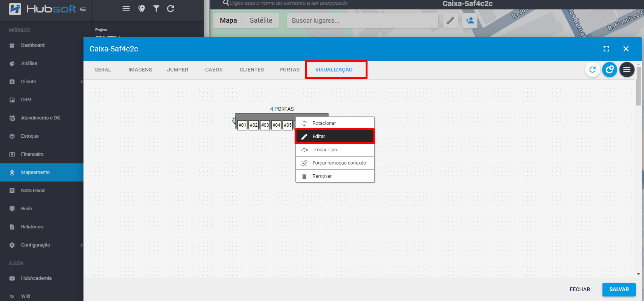Switch to the PORTAS tab

coord(289,70)
